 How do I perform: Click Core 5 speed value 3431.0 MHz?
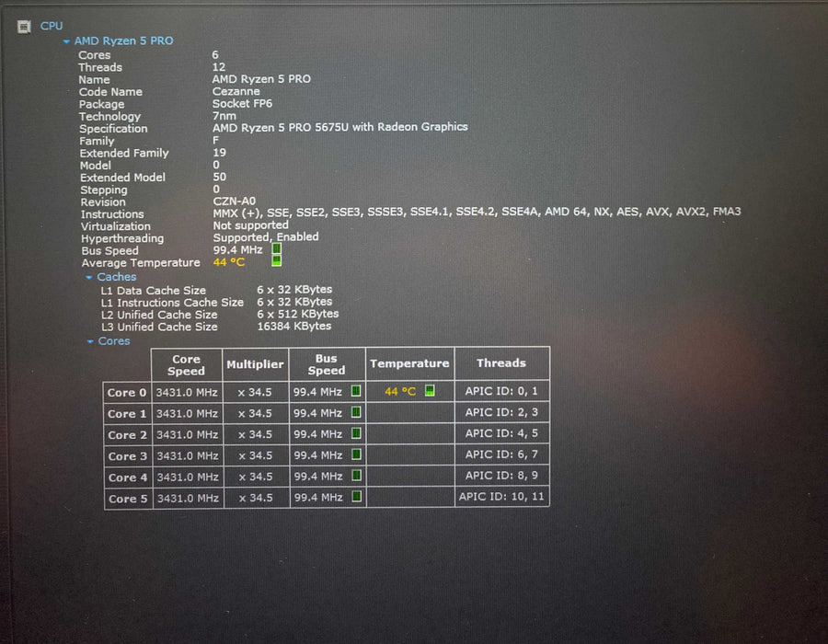click(188, 498)
